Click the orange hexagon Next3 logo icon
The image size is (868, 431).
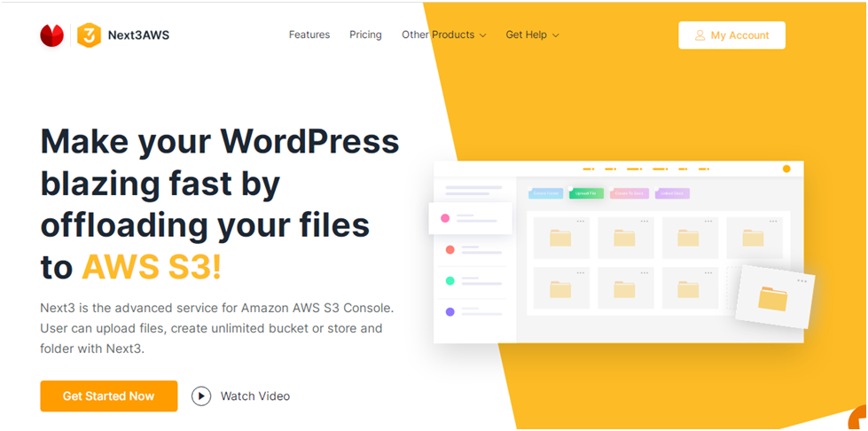[90, 35]
